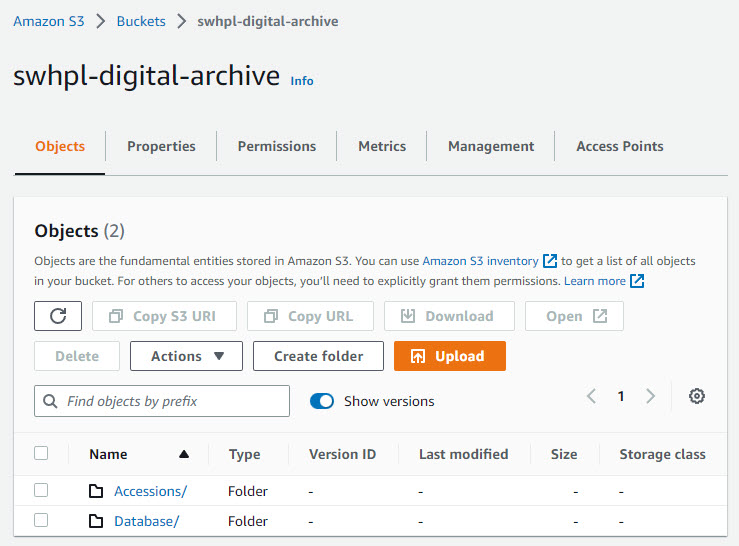This screenshot has height=546, width=739.
Task: Open the table preferences gear
Action: [x=697, y=396]
